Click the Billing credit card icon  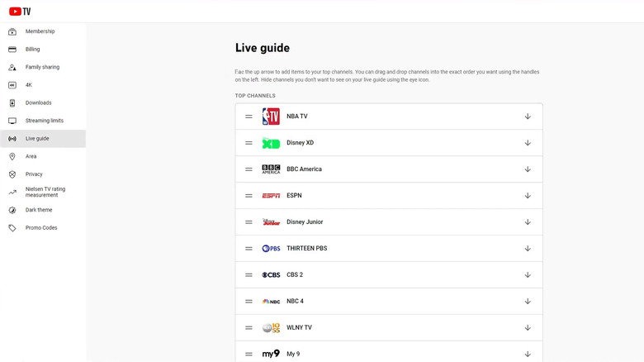pyautogui.click(x=12, y=50)
